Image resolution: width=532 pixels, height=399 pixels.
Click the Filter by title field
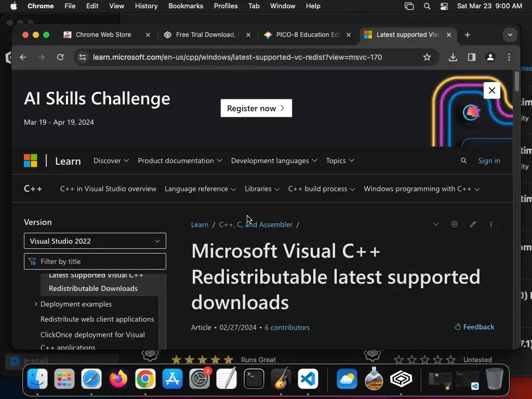click(x=95, y=261)
